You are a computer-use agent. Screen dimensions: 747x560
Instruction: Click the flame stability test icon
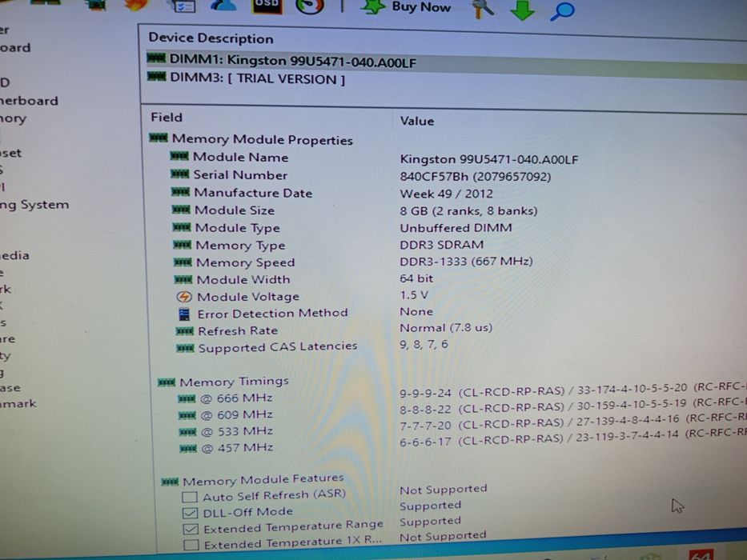135,5
